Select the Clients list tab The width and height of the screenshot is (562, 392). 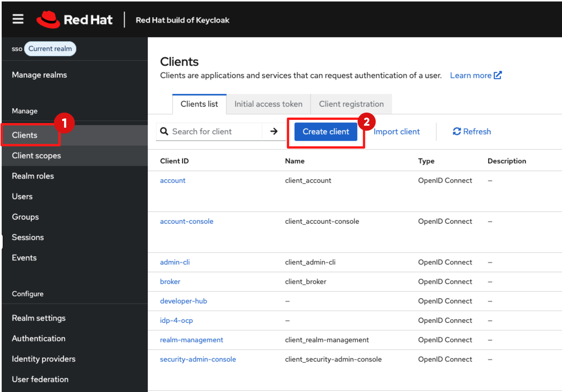click(x=199, y=104)
